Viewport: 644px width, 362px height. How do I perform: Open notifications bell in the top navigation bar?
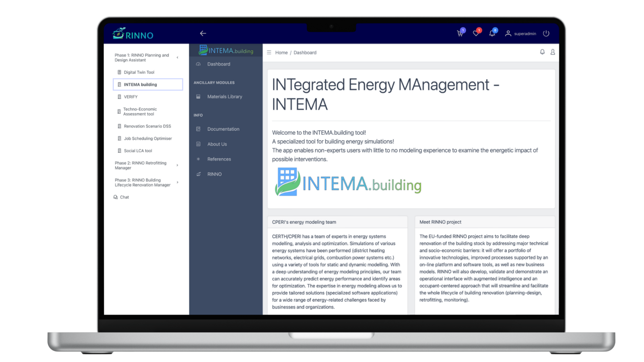492,34
